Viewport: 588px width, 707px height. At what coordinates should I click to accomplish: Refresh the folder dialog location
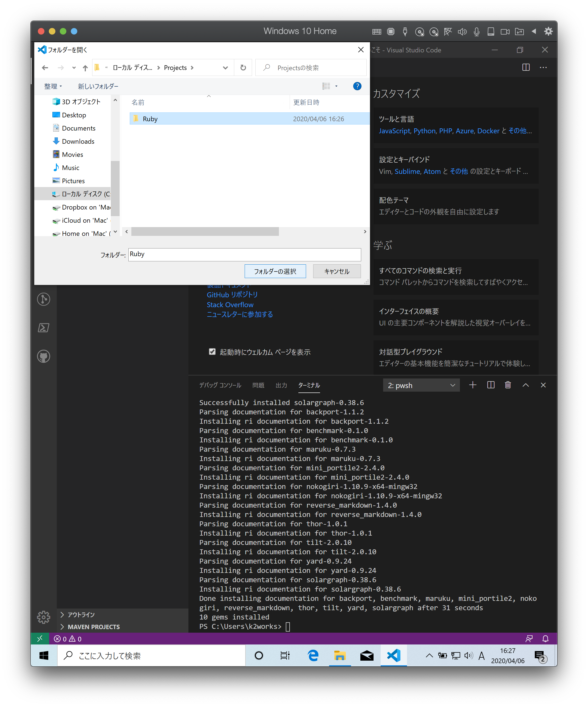coord(243,68)
